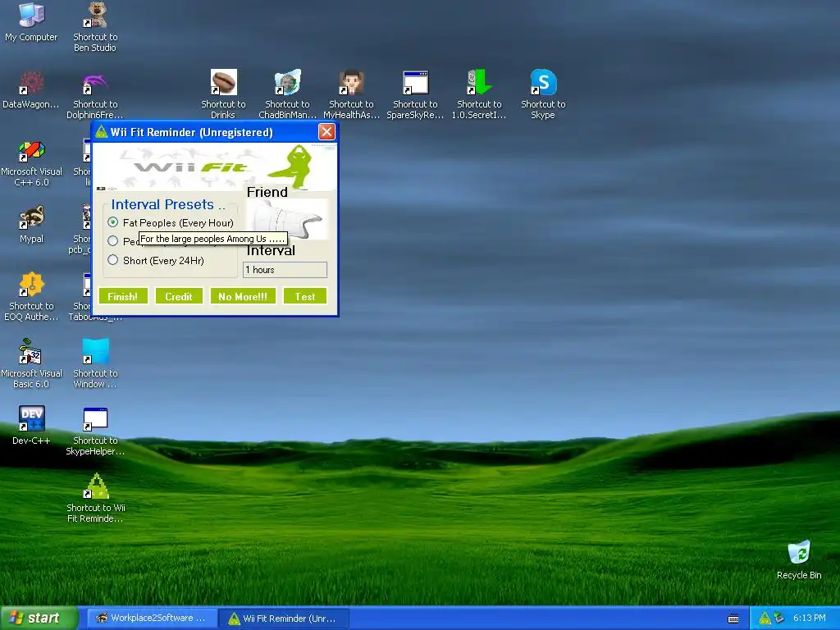Click Safely Remove Hardware tray icon
Image resolution: width=840 pixels, height=630 pixels.
tap(779, 619)
